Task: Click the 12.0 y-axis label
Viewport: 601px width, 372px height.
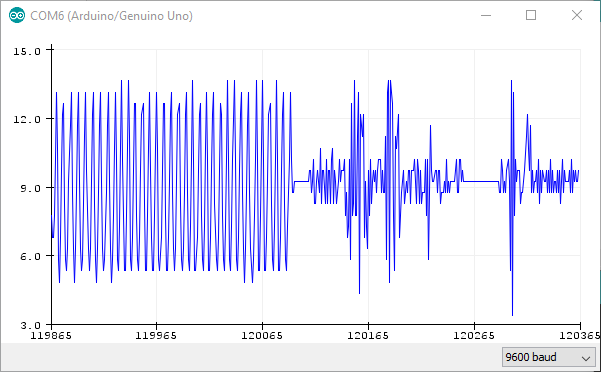Action: click(x=27, y=120)
